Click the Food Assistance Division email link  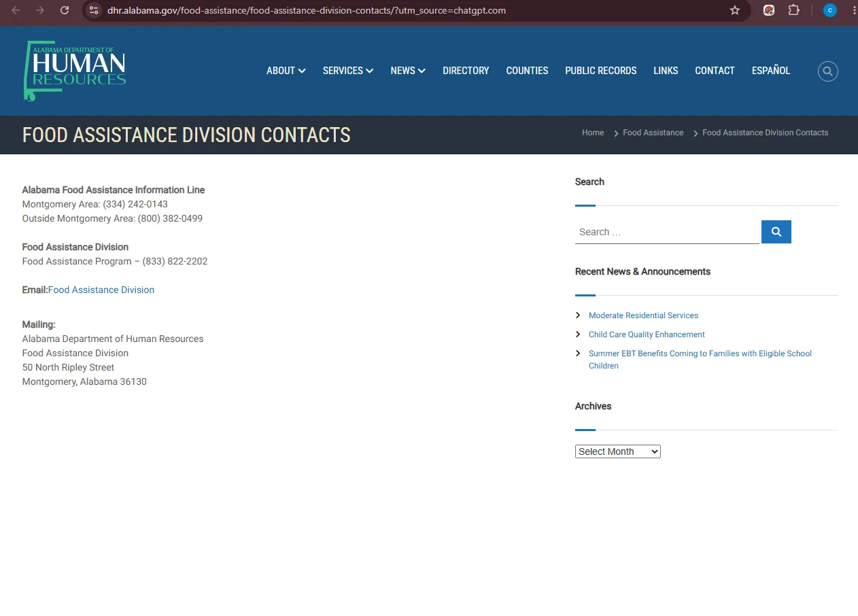point(101,290)
